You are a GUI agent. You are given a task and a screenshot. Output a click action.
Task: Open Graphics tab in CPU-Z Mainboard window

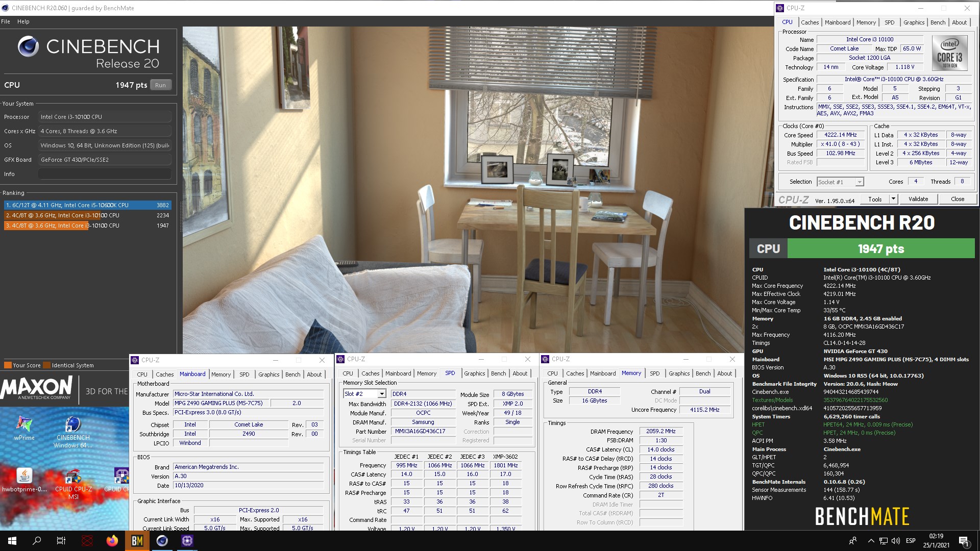pos(268,374)
